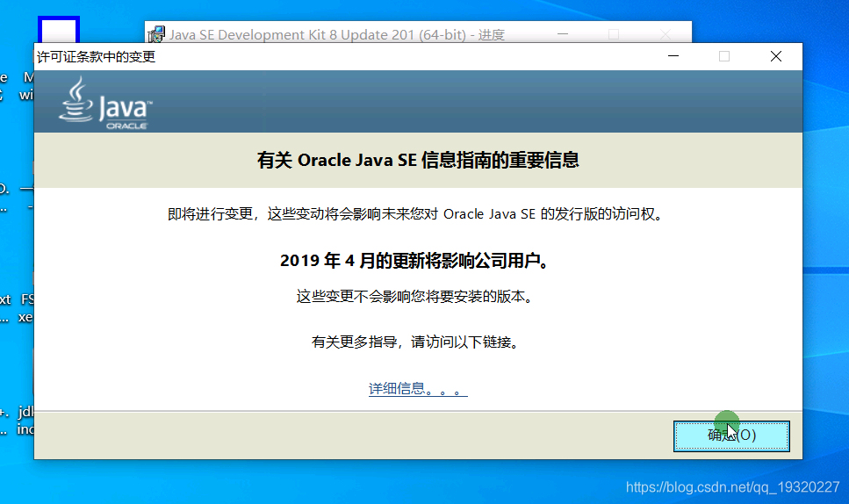Minimize the Java SE Development Kit progress window
This screenshot has width=849, height=504.
[x=563, y=34]
